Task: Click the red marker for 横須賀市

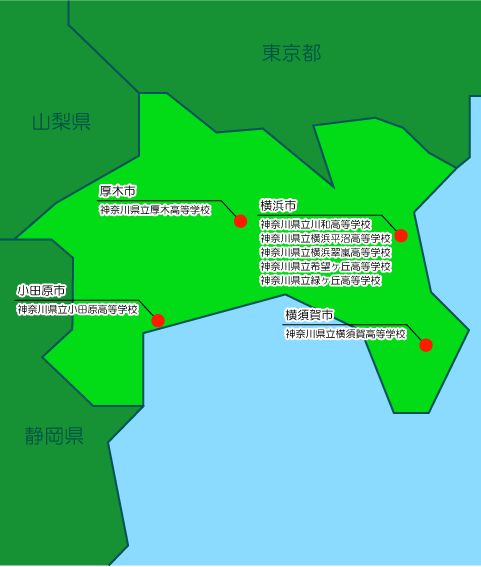Action: (426, 345)
